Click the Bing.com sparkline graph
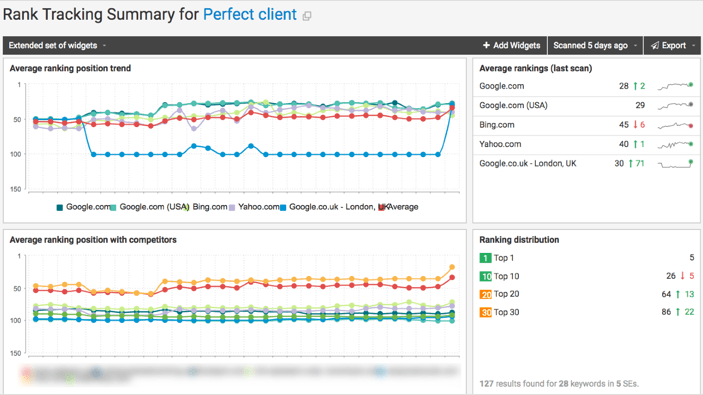Screen dimensions: 703x395 [x=675, y=125]
